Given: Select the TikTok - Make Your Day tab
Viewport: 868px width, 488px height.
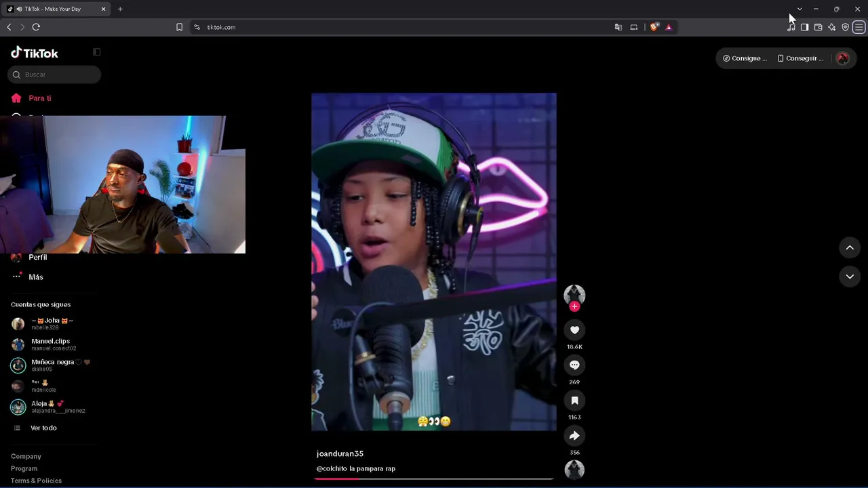Looking at the screenshot, I should click(x=57, y=9).
